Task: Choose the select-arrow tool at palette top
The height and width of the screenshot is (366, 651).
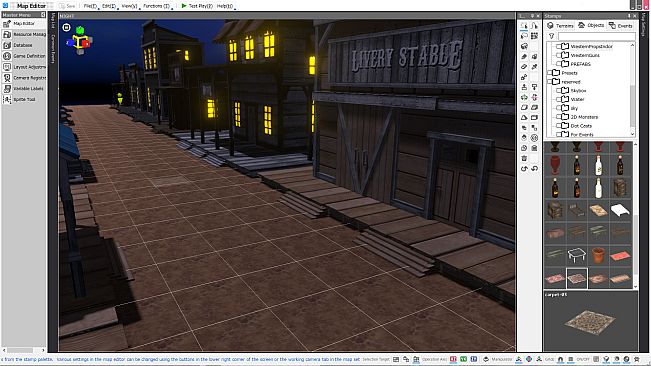Action: point(524,26)
